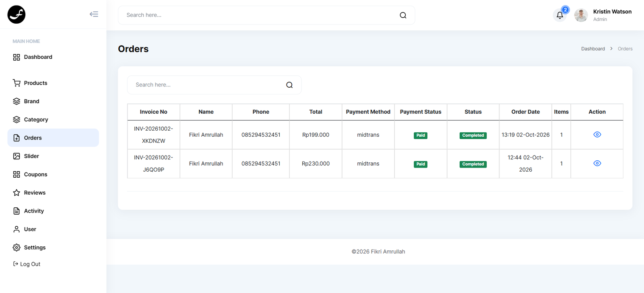
Task: Click the Log Out link
Action: pyautogui.click(x=27, y=264)
